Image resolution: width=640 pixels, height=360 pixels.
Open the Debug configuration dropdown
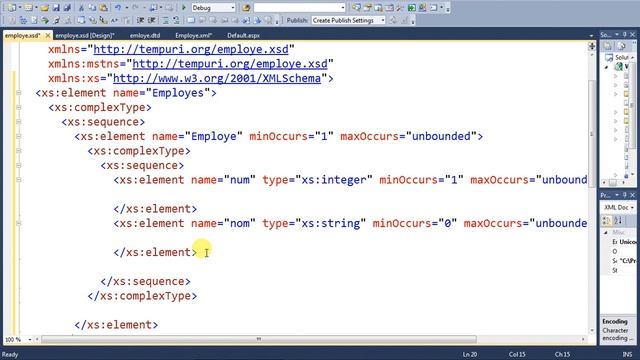[x=233, y=8]
